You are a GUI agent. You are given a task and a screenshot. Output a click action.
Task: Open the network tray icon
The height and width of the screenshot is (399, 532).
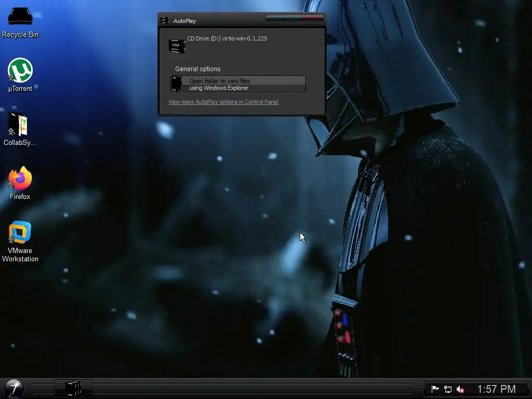(x=448, y=389)
